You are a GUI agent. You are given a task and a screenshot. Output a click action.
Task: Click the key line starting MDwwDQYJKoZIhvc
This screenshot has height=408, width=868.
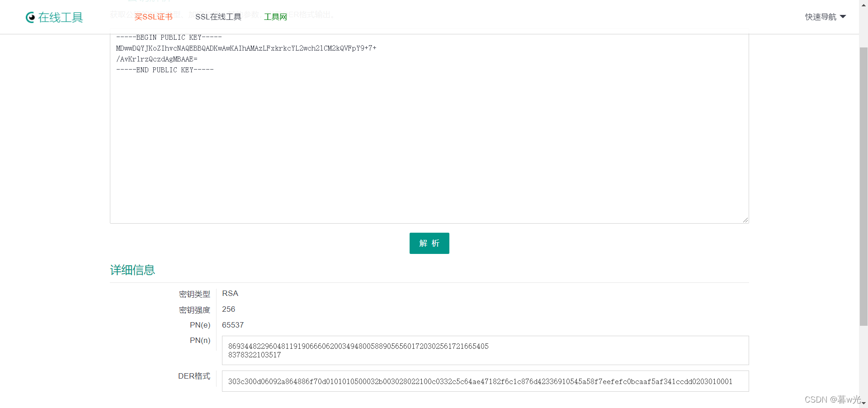[x=246, y=48]
